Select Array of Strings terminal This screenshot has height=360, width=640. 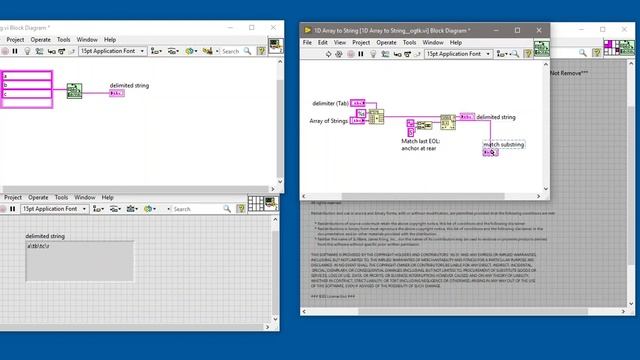[x=357, y=121]
